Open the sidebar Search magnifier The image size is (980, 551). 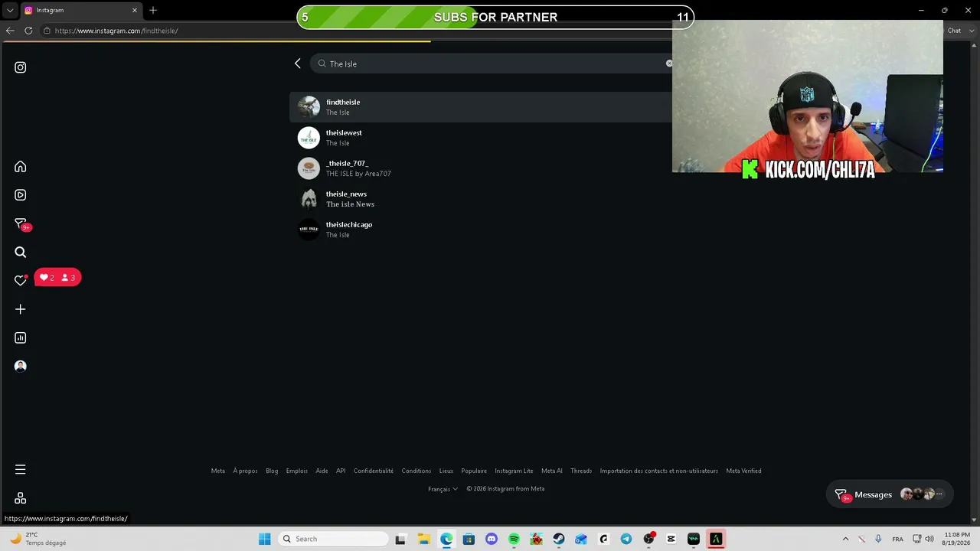click(x=21, y=253)
